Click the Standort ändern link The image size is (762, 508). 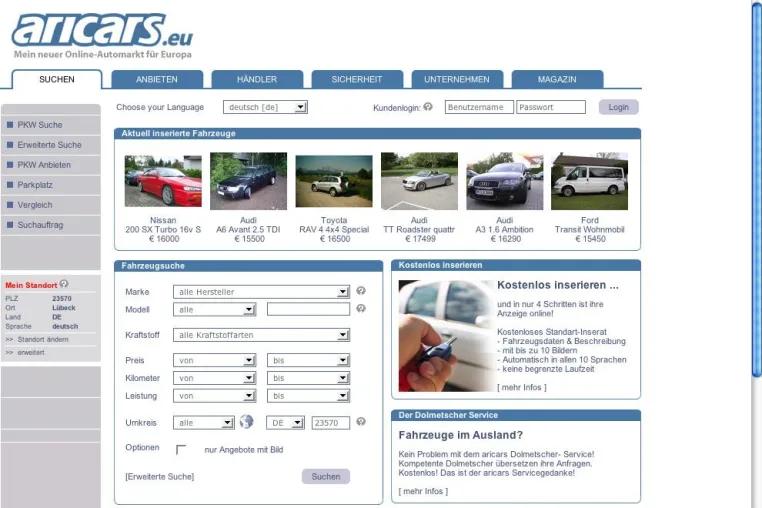pyautogui.click(x=43, y=339)
